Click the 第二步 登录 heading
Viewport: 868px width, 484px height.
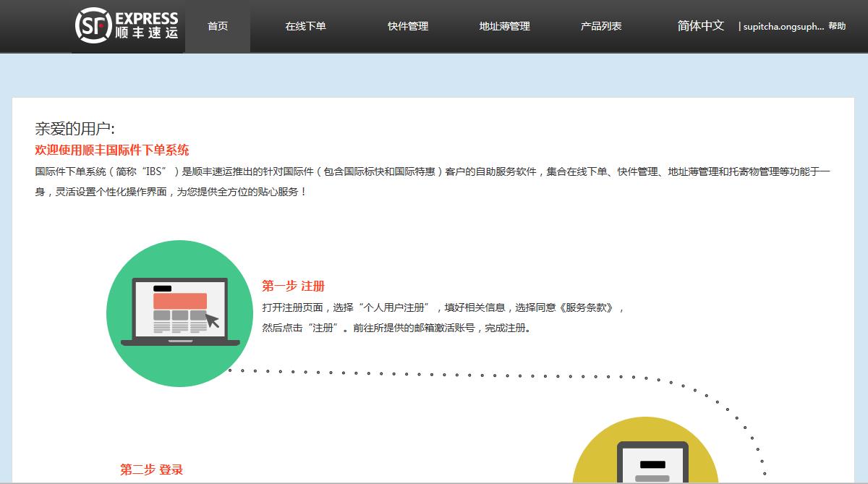pos(152,470)
